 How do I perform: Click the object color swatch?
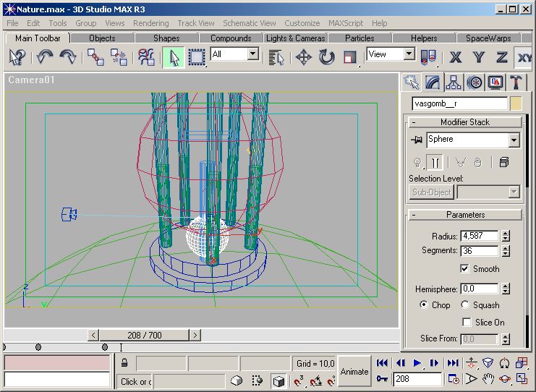coord(516,103)
